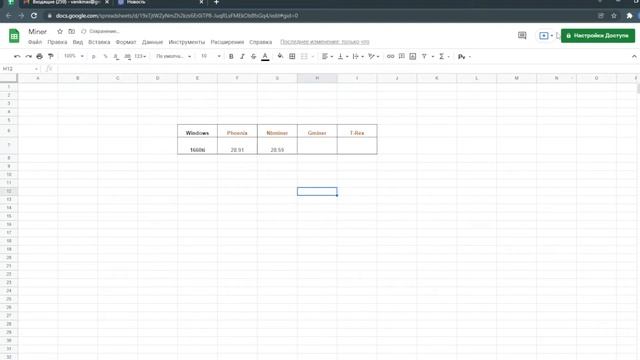Format as percent
The width and height of the screenshot is (640, 360).
point(105,56)
